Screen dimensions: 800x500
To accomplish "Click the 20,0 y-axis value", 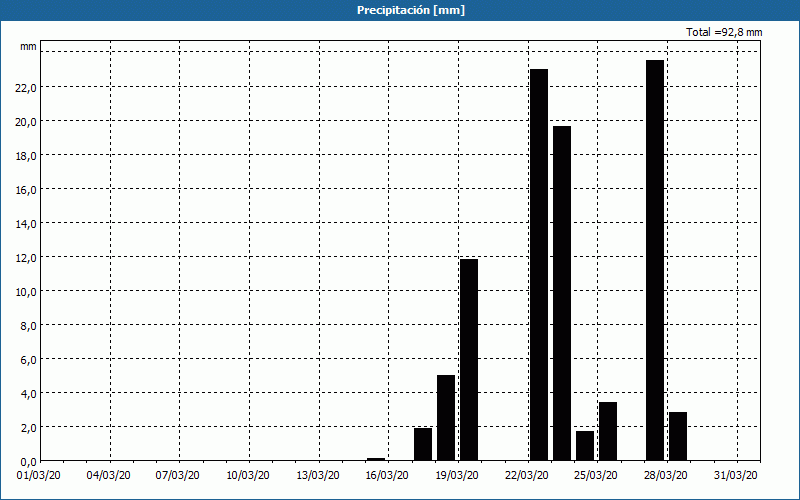I will 26,122.
